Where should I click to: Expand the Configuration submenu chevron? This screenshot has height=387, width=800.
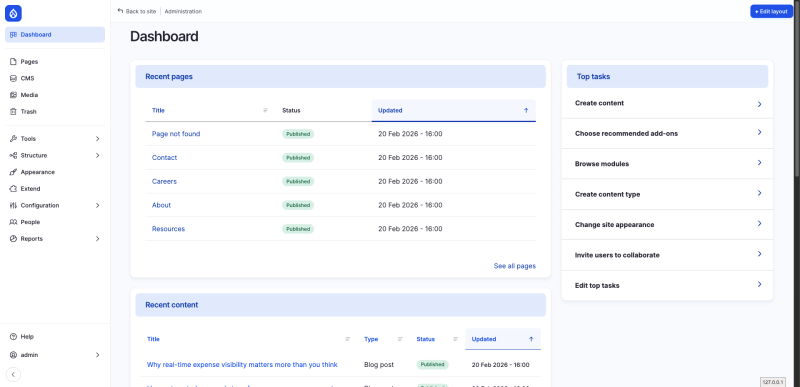pos(97,205)
